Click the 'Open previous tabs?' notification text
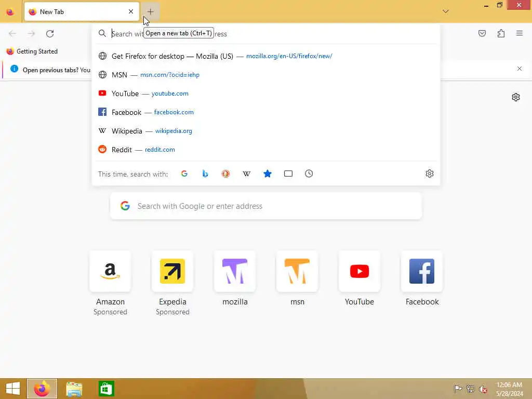 pyautogui.click(x=50, y=70)
